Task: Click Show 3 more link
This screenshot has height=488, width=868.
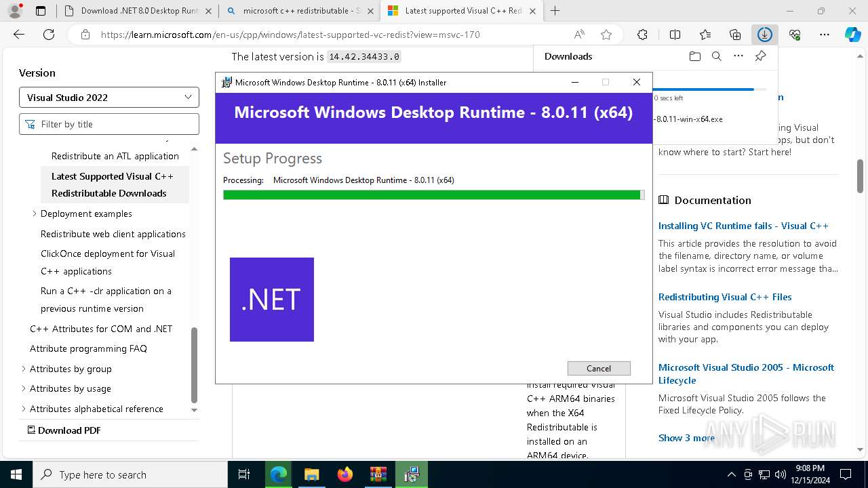Action: [686, 438]
